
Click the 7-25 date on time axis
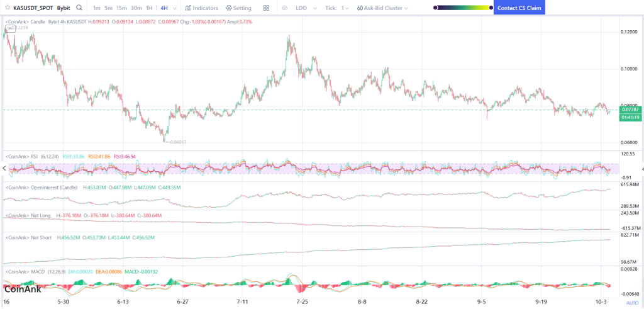[303, 301]
